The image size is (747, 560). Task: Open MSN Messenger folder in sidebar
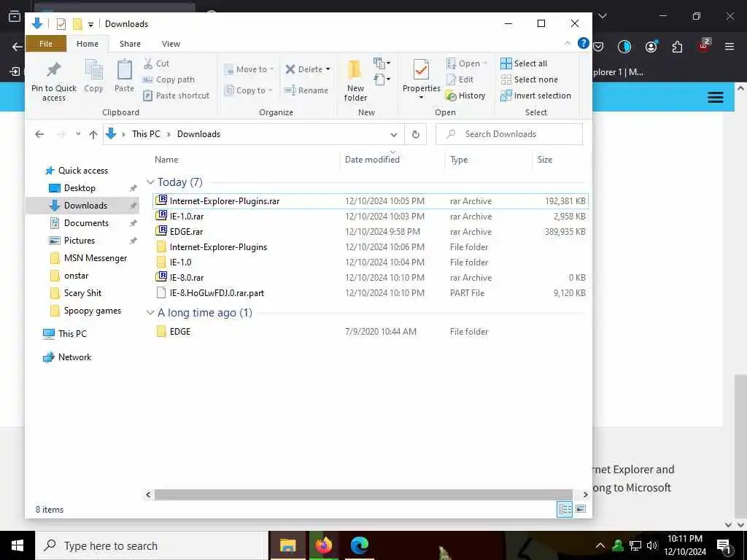point(96,258)
